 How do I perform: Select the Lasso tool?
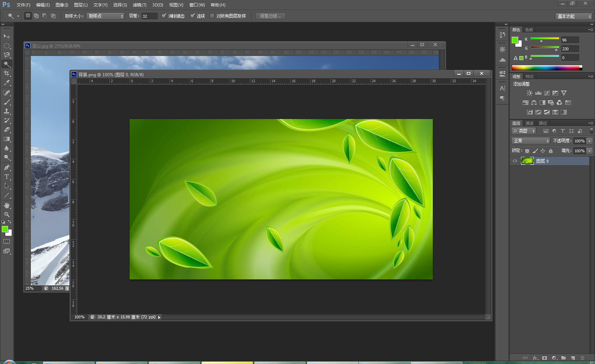click(x=7, y=55)
